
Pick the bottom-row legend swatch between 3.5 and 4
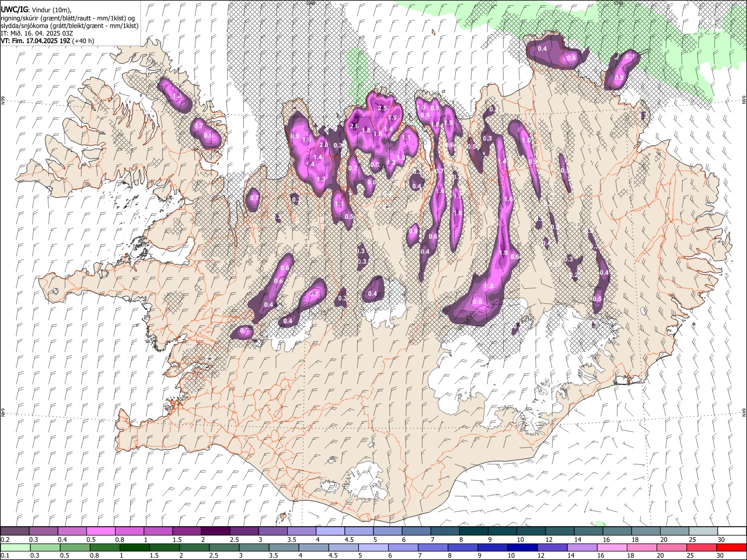pos(284,547)
